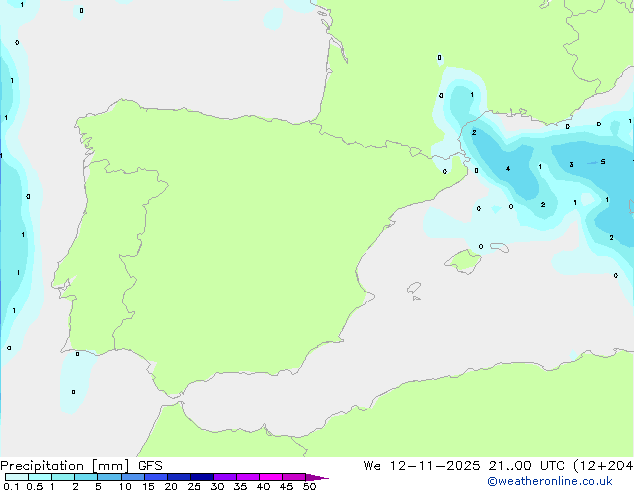Viewport: 634px width, 490px height.
Task: Click the 1–2 mm legend color swatch
Action: pos(63,477)
